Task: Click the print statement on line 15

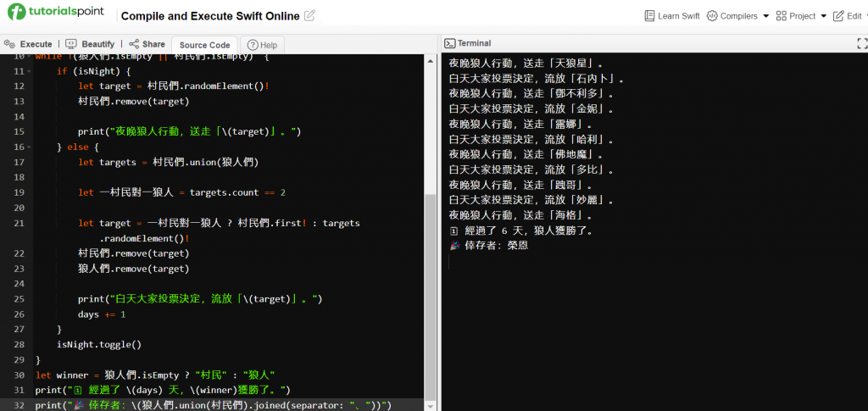Action: (189, 131)
